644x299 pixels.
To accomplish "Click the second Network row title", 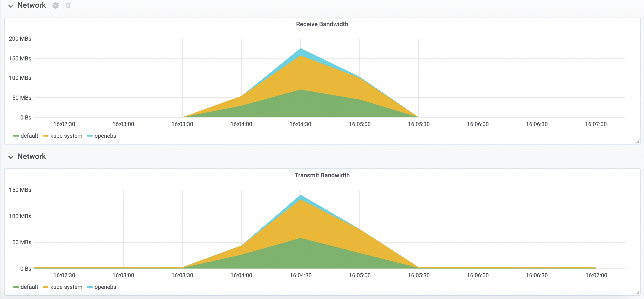I will 31,157.
